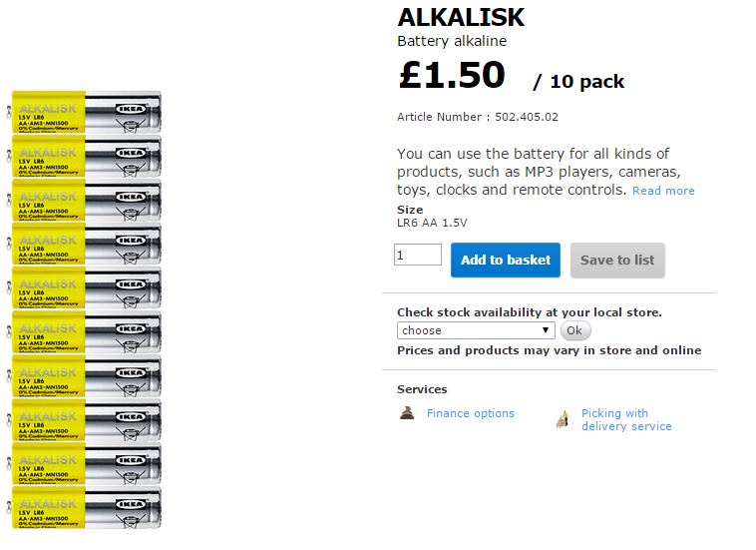Image resolution: width=756 pixels, height=550 pixels.
Task: Click the ALKALISK label on third battery
Action: pos(48,197)
